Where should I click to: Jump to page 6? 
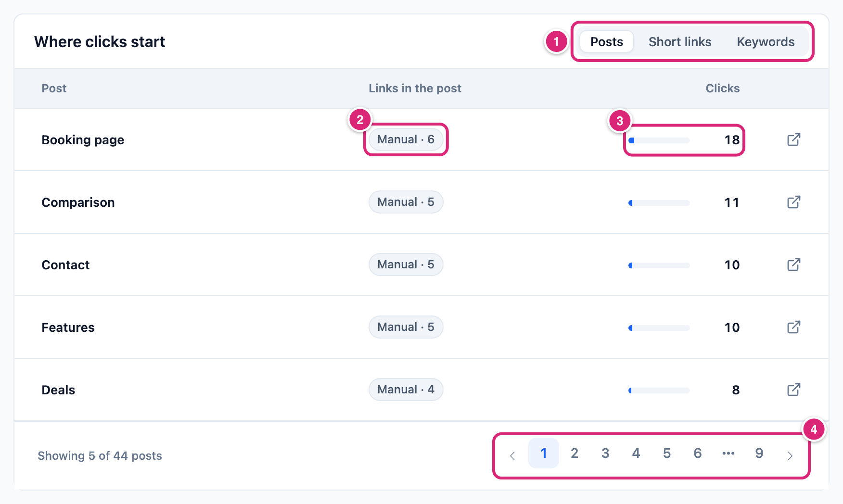697,453
